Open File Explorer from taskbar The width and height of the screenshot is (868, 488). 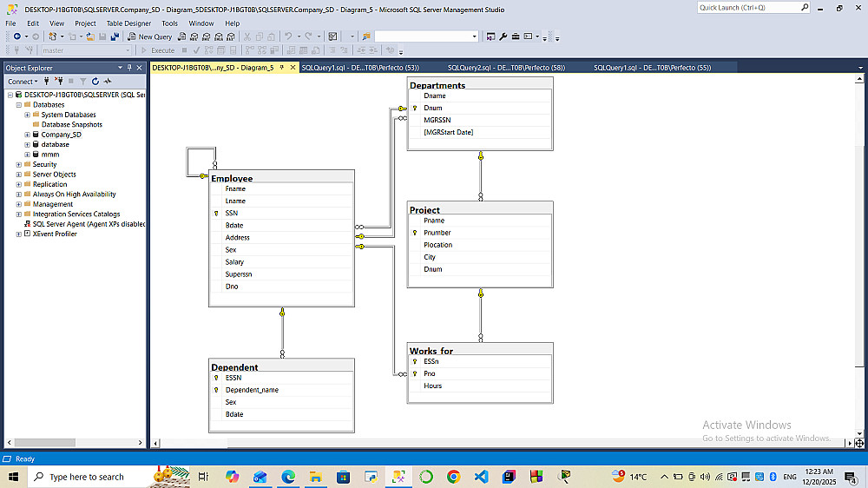click(316, 477)
